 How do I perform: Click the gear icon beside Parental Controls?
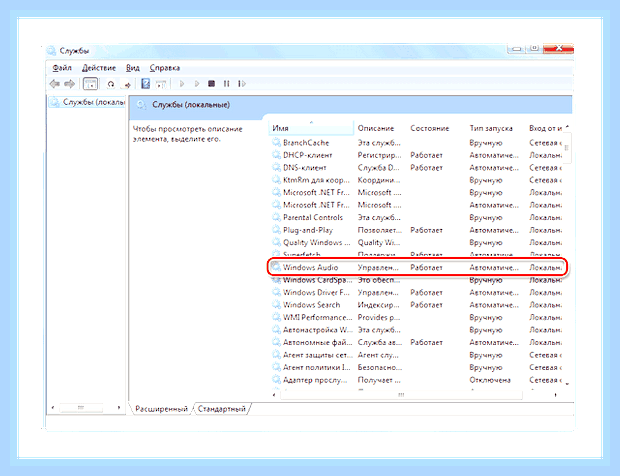[x=276, y=217]
